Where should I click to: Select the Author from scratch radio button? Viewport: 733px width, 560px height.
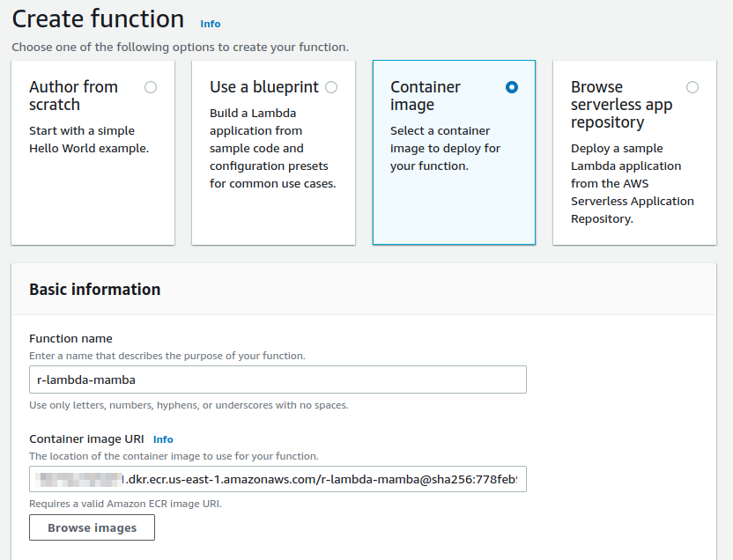(x=151, y=87)
